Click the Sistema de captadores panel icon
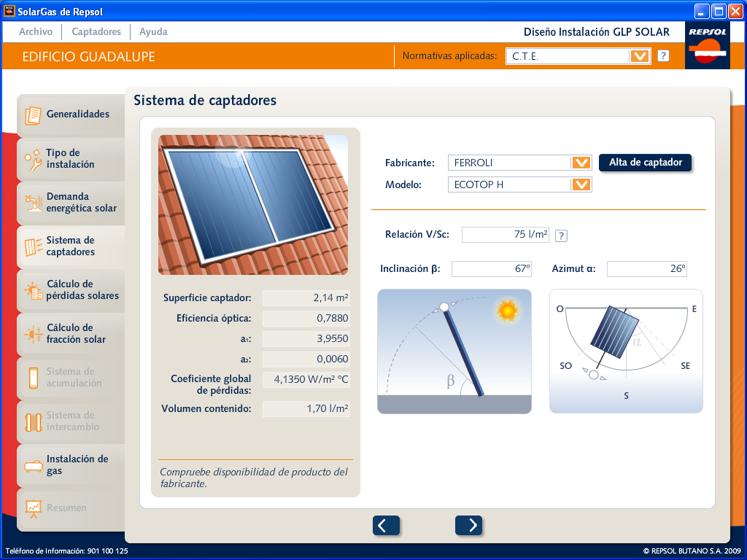The image size is (747, 560). point(34,247)
